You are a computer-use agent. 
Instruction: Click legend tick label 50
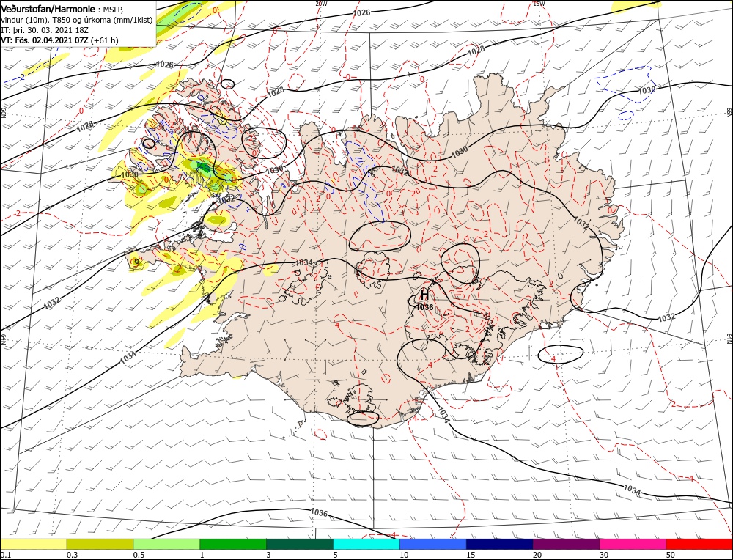coord(671,554)
